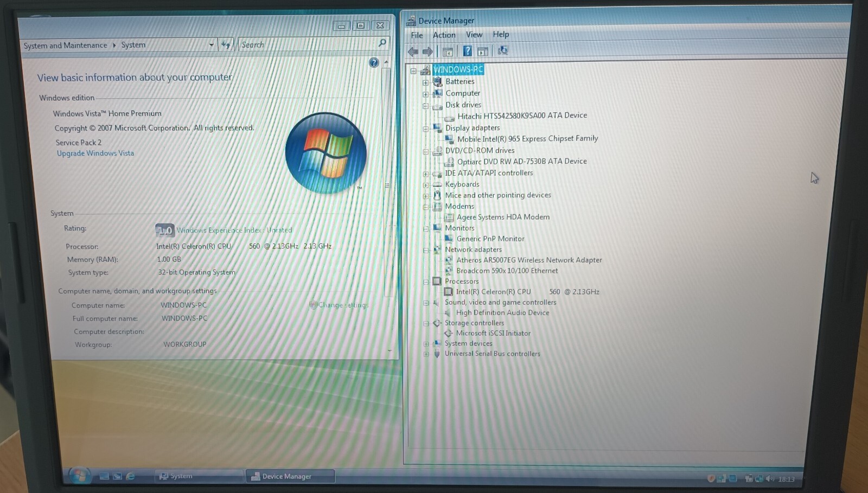Select Broadcom 590x 10/100 Ethernet
The height and width of the screenshot is (493, 868).
coord(507,271)
